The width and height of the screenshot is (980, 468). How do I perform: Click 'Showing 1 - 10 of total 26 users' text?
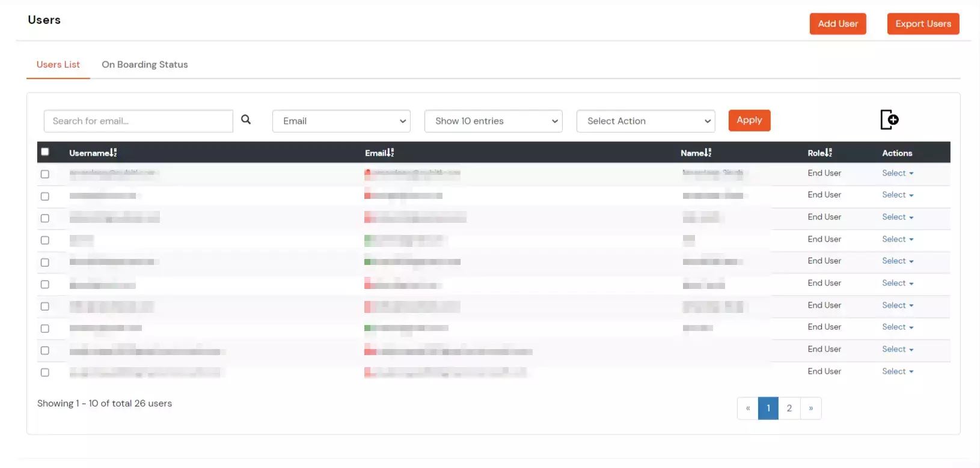point(105,403)
